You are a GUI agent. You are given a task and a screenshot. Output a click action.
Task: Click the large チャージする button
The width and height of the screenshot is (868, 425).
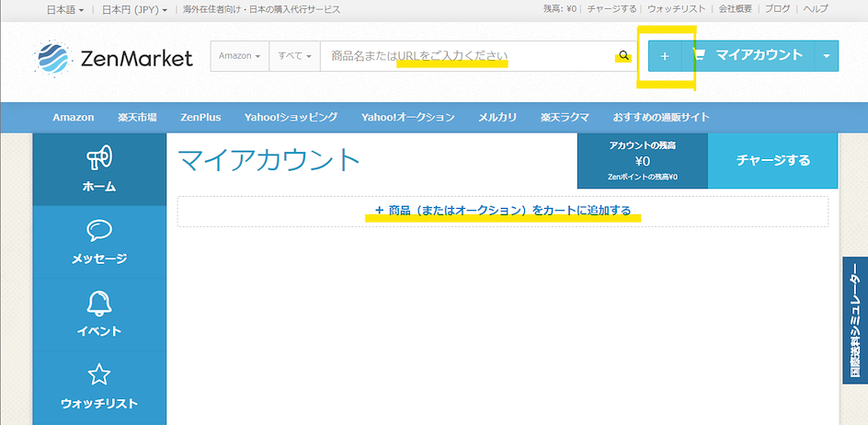pyautogui.click(x=772, y=161)
